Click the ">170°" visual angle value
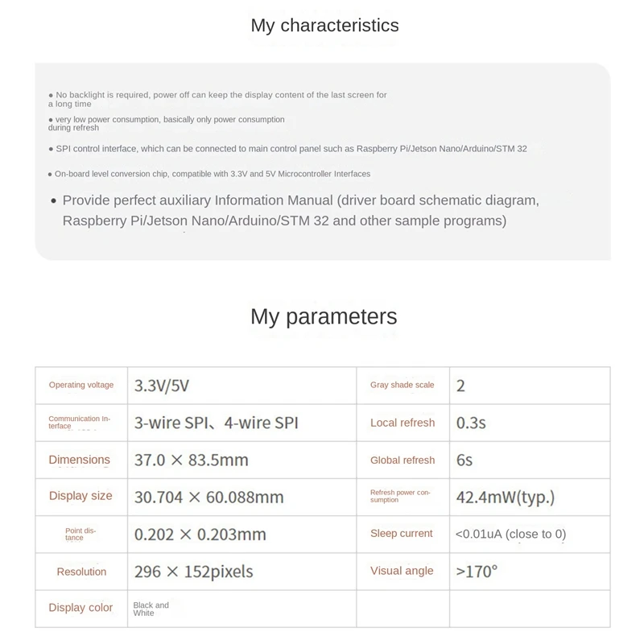This screenshot has height=644, width=644. point(477,572)
